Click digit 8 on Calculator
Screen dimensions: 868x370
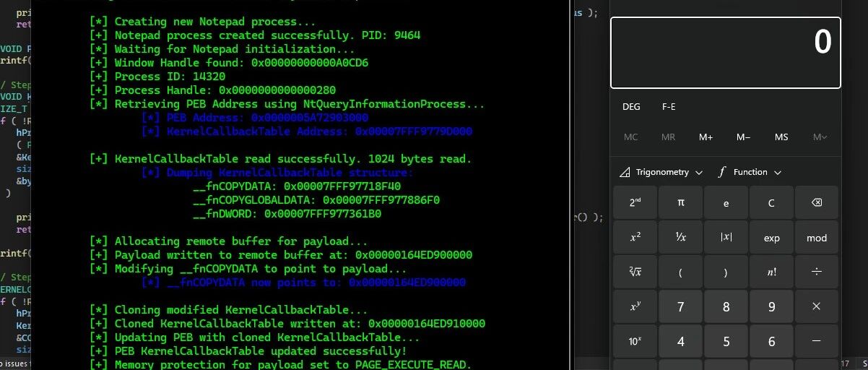point(726,307)
